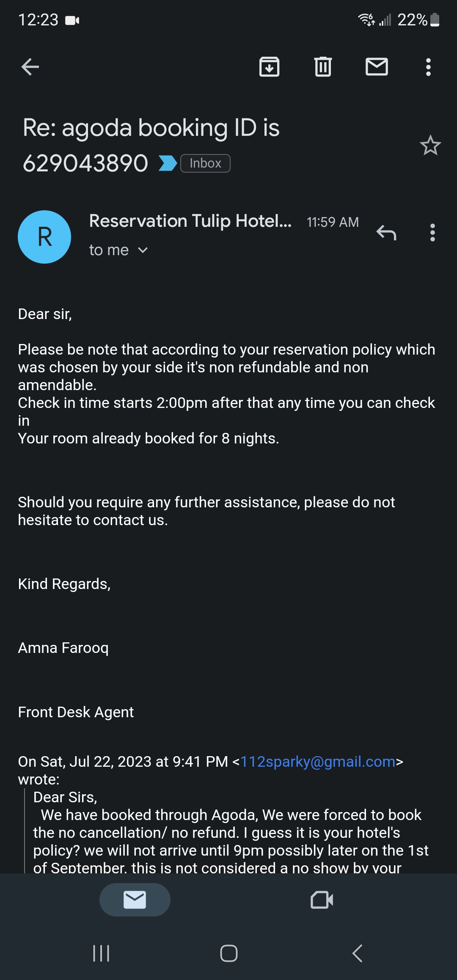Tap the sender avatar with letter R
This screenshot has height=980, width=457.
click(x=44, y=237)
